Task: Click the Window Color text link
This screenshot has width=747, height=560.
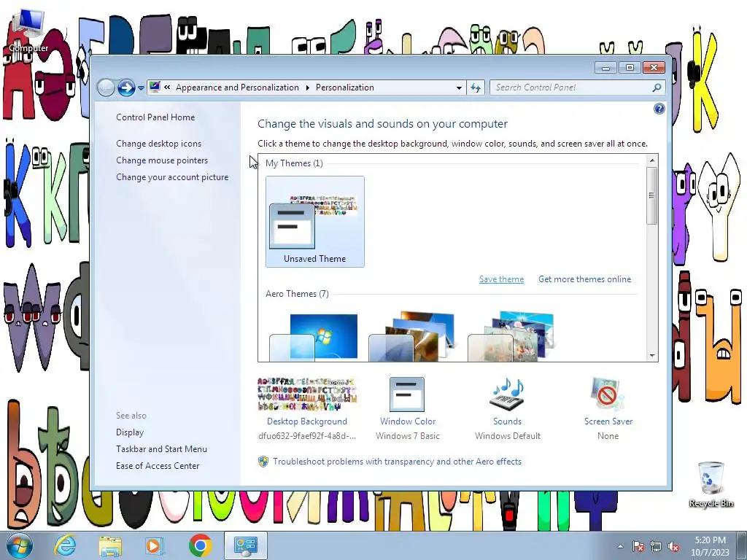Action: tap(408, 421)
